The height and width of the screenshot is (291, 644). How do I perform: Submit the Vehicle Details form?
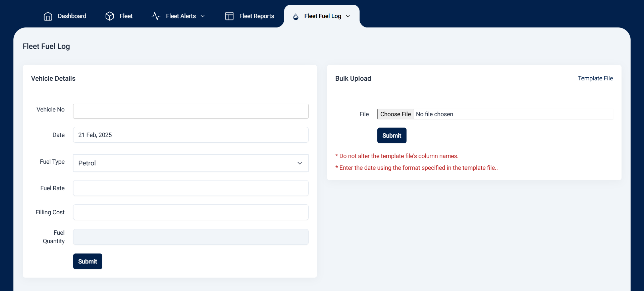tap(88, 261)
